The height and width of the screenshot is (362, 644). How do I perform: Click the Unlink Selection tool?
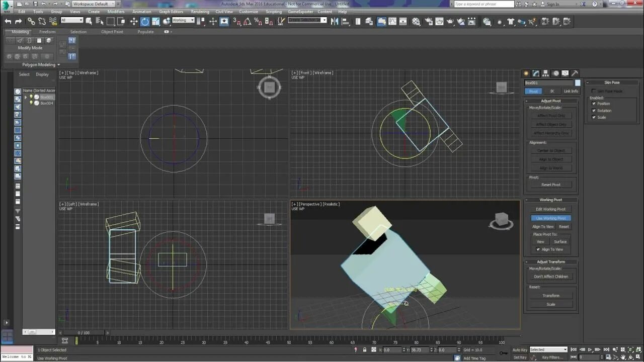click(x=42, y=21)
